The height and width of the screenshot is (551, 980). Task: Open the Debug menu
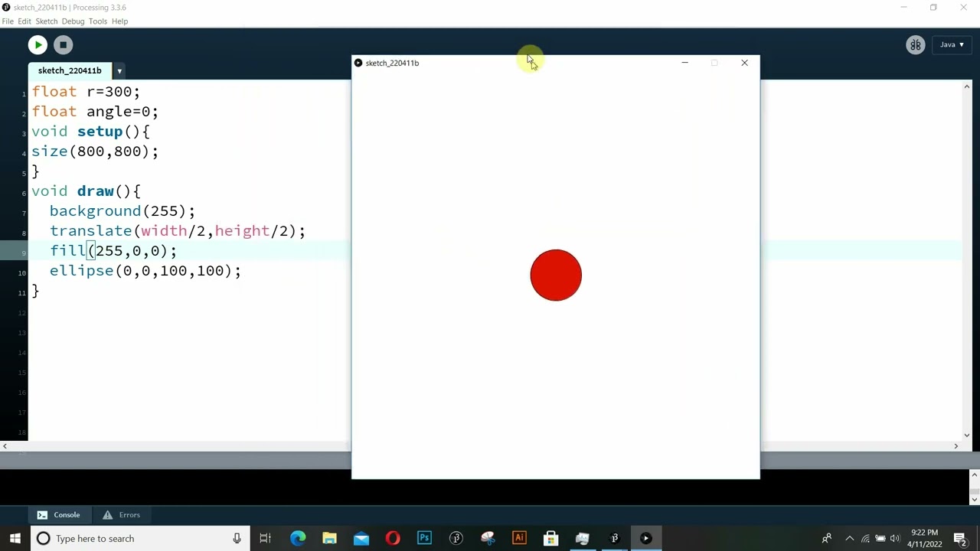coord(73,21)
